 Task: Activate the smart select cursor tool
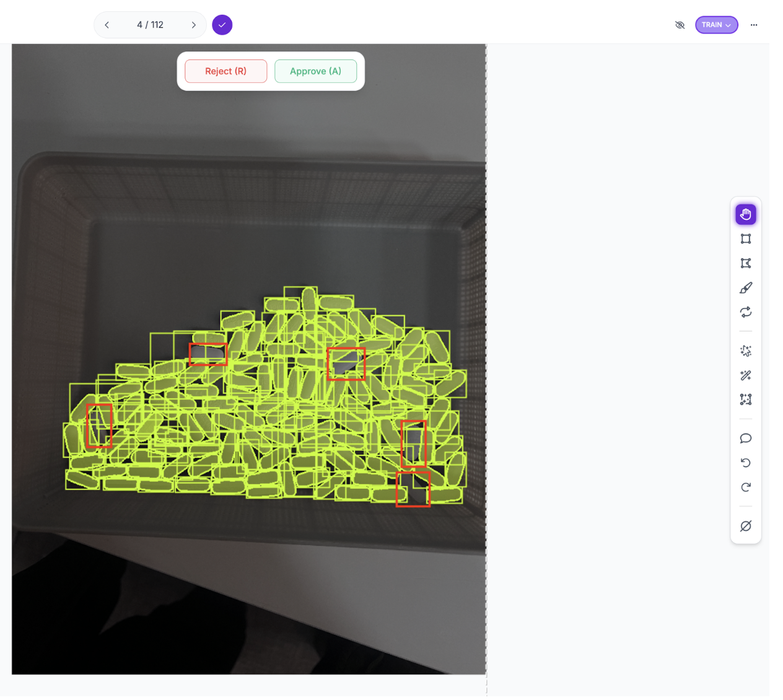point(745,351)
